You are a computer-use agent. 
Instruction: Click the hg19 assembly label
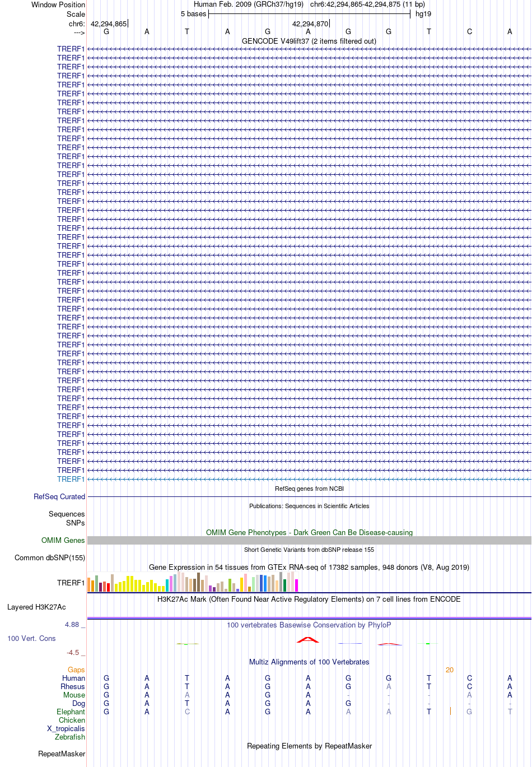[x=423, y=14]
